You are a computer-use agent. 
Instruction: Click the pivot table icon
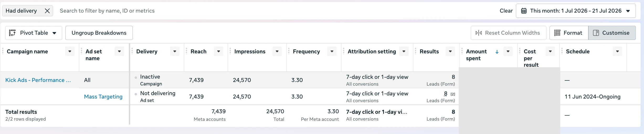click(x=12, y=33)
